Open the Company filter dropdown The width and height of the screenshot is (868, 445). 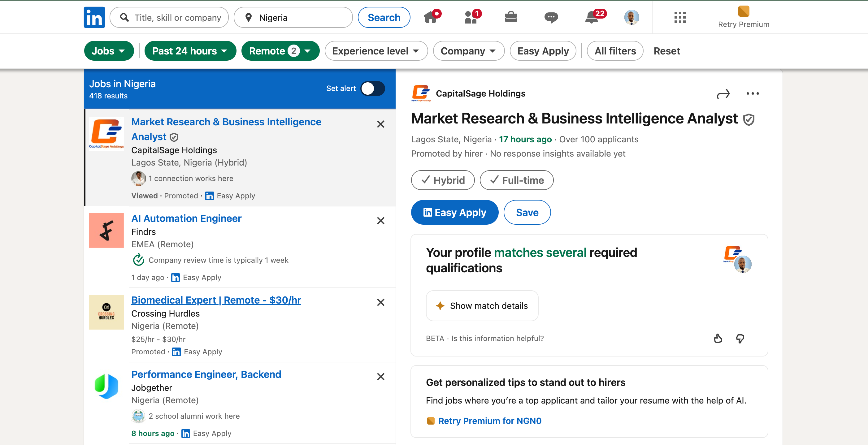point(468,51)
